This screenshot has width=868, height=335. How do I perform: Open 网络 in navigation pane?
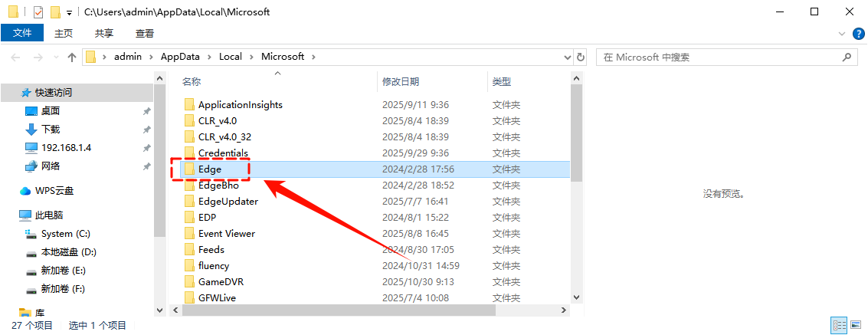click(51, 166)
